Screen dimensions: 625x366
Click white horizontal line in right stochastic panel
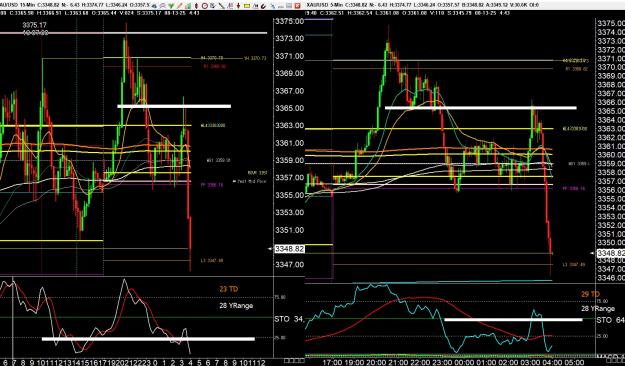513,319
